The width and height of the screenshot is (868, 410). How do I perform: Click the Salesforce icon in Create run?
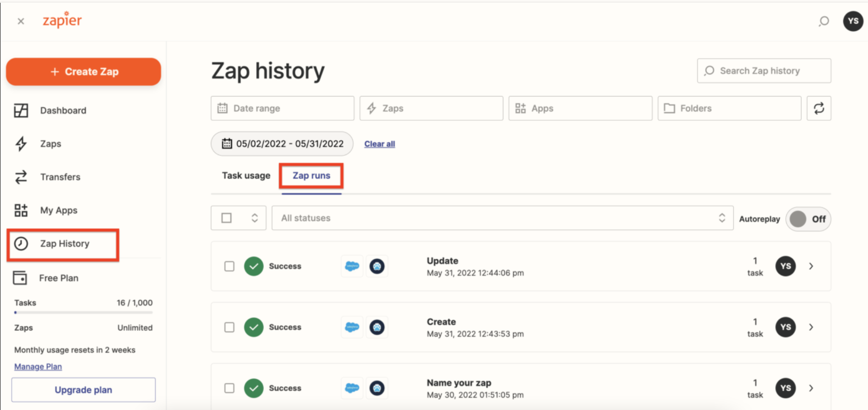[x=352, y=327]
